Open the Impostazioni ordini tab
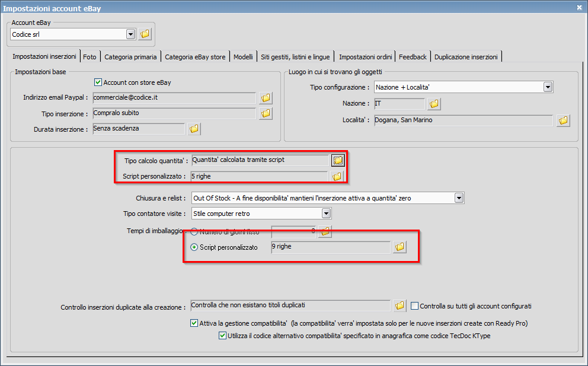 [365, 57]
